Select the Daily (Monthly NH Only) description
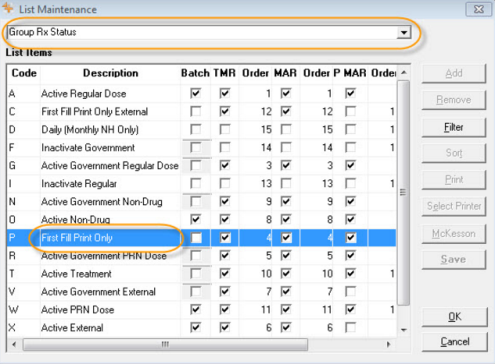495x364 pixels. point(90,130)
